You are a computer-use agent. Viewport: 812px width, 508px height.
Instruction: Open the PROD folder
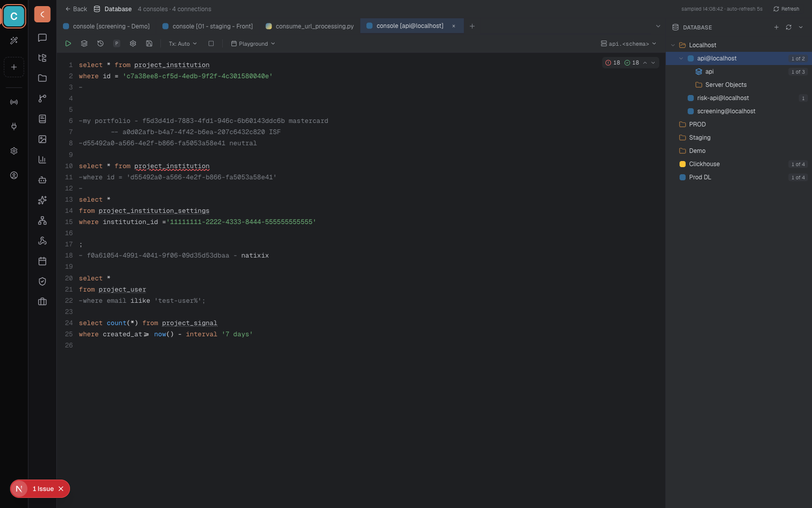click(739, 124)
